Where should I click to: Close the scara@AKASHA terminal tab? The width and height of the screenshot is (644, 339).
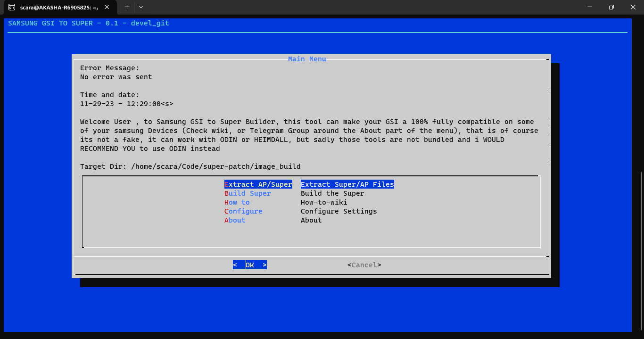click(x=107, y=7)
